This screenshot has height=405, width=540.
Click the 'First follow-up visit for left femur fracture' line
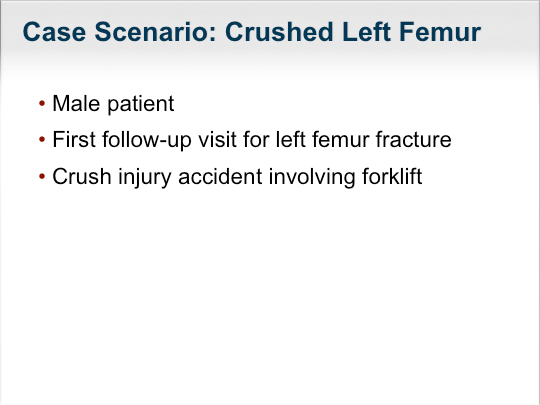click(x=252, y=140)
